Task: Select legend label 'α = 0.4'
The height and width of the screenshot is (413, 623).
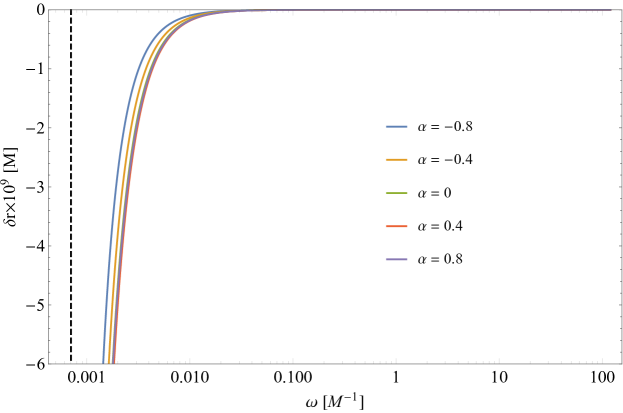Action: point(440,226)
